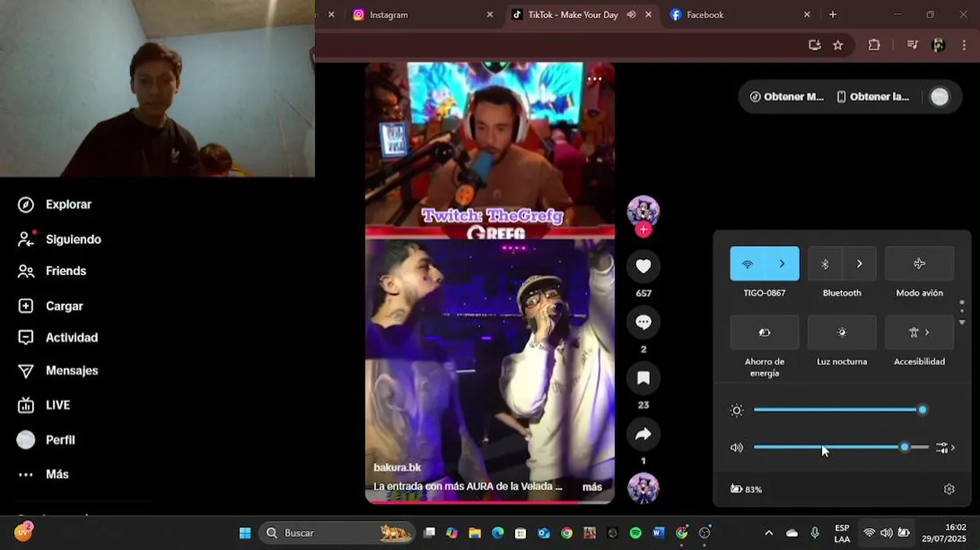Close the Facebook tab
Screen dimensions: 980x550
tap(807, 15)
